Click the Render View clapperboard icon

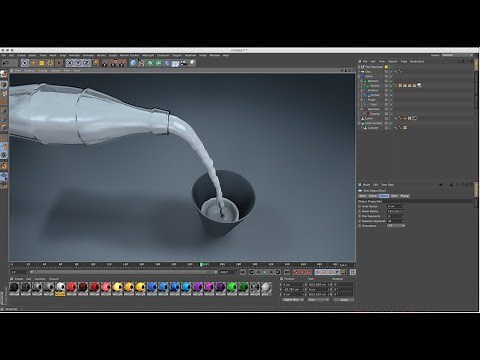[x=105, y=63]
